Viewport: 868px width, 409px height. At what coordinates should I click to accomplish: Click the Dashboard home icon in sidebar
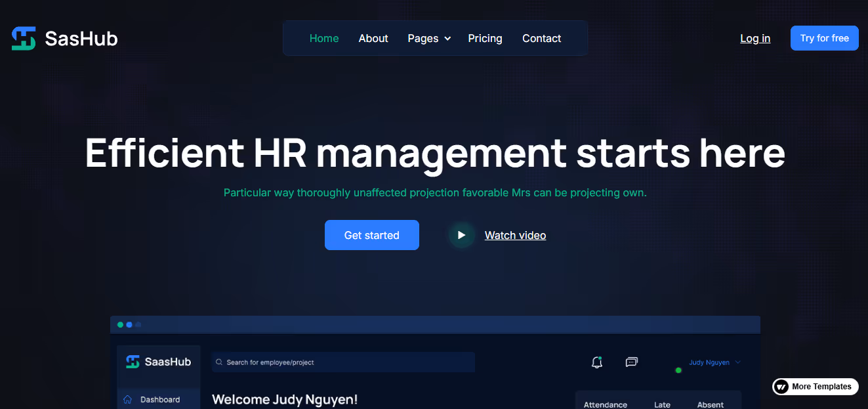128,399
